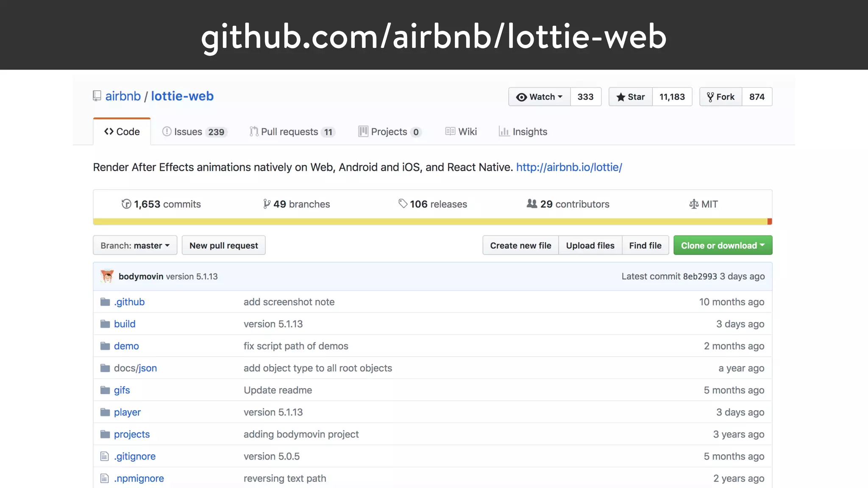This screenshot has width=868, height=488.
Task: Open the docs/json folder
Action: coord(135,368)
